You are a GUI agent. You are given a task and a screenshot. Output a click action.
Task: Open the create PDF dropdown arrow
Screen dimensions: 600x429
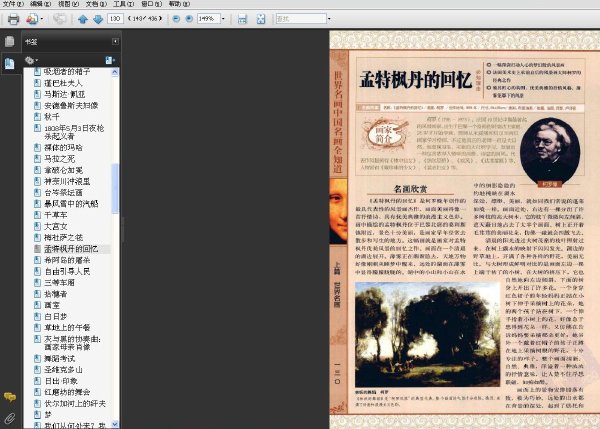click(42, 19)
